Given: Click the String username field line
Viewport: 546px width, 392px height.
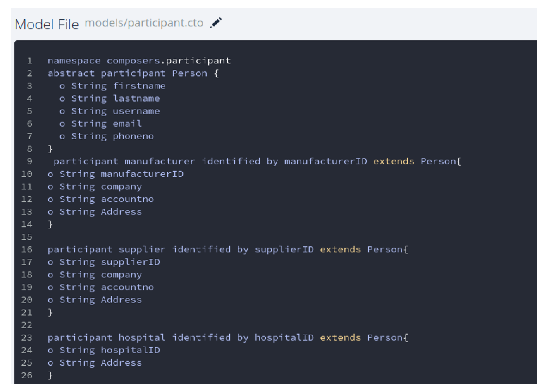Looking at the screenshot, I should tap(110, 111).
